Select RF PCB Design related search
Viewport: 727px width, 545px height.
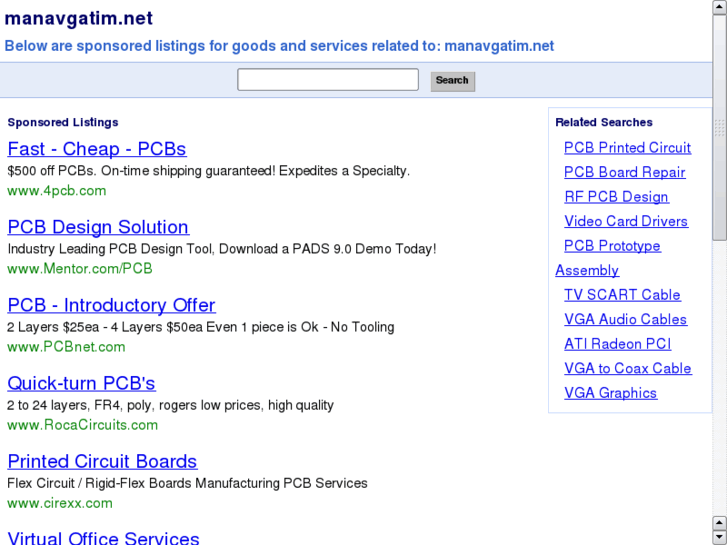pyautogui.click(x=616, y=197)
